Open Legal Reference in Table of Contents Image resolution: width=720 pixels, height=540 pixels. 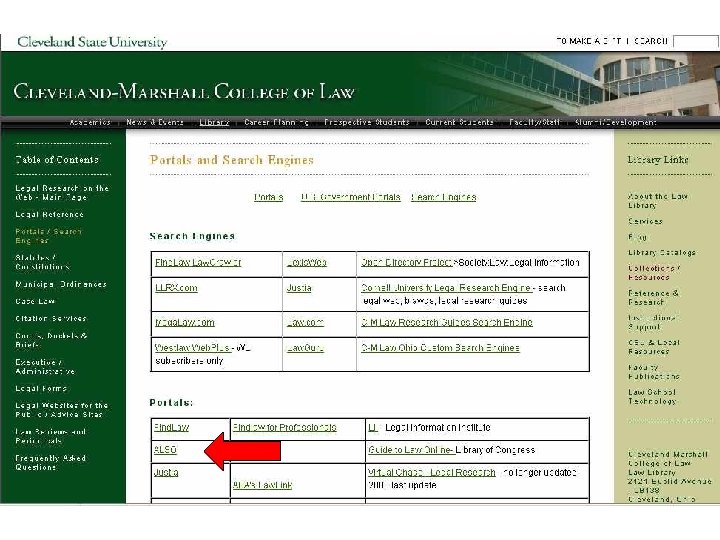click(x=50, y=214)
